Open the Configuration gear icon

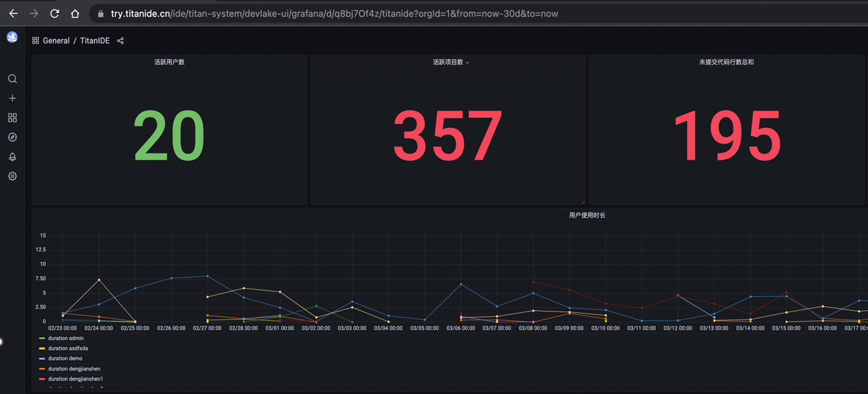pyautogui.click(x=12, y=176)
